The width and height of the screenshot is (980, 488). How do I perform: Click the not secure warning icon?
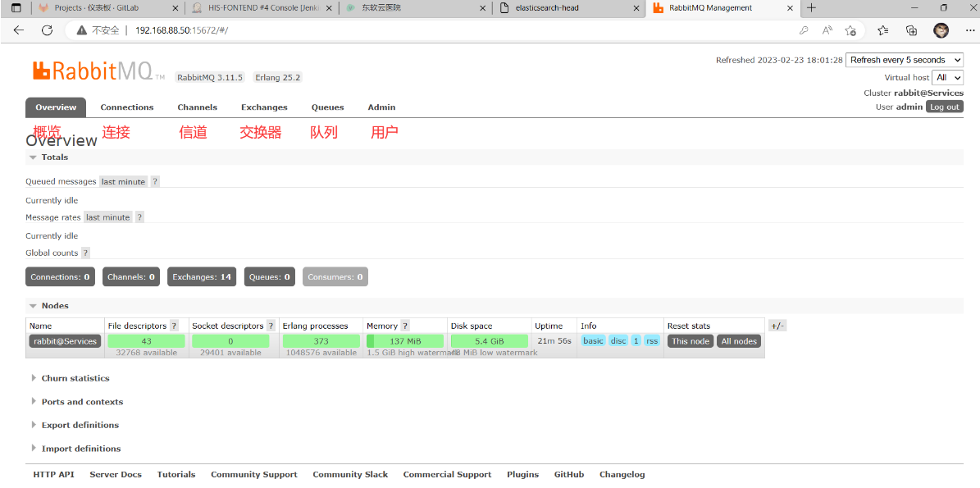tap(81, 30)
